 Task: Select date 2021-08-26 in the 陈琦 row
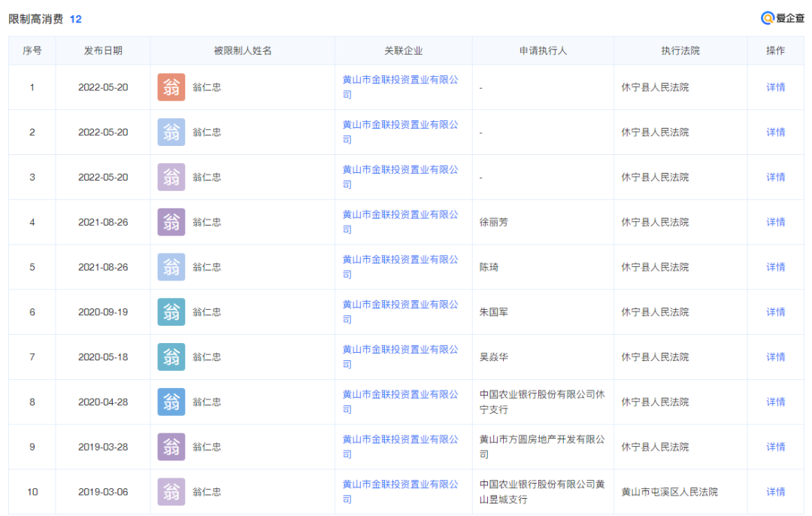103,267
